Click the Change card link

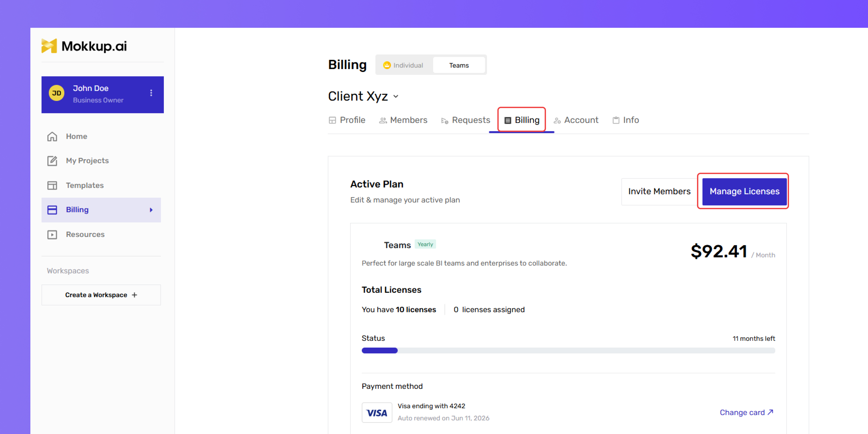click(747, 413)
